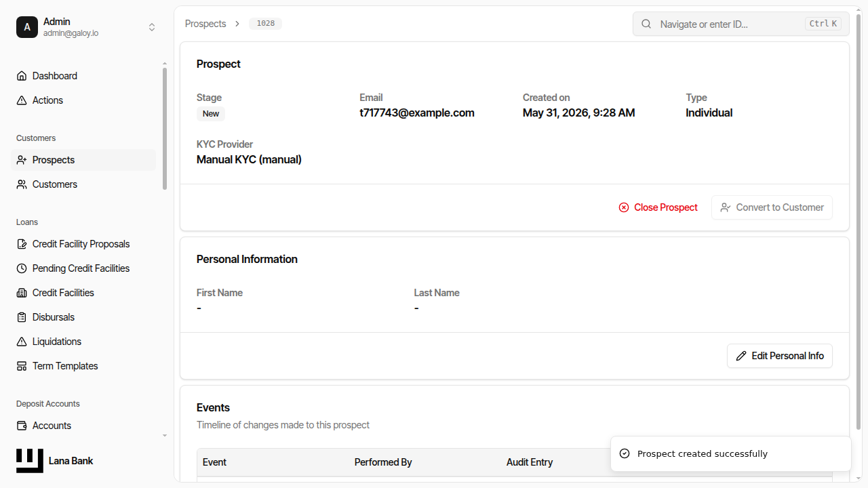Click the Prospects person-plus icon
This screenshot has width=868, height=488.
click(x=22, y=160)
